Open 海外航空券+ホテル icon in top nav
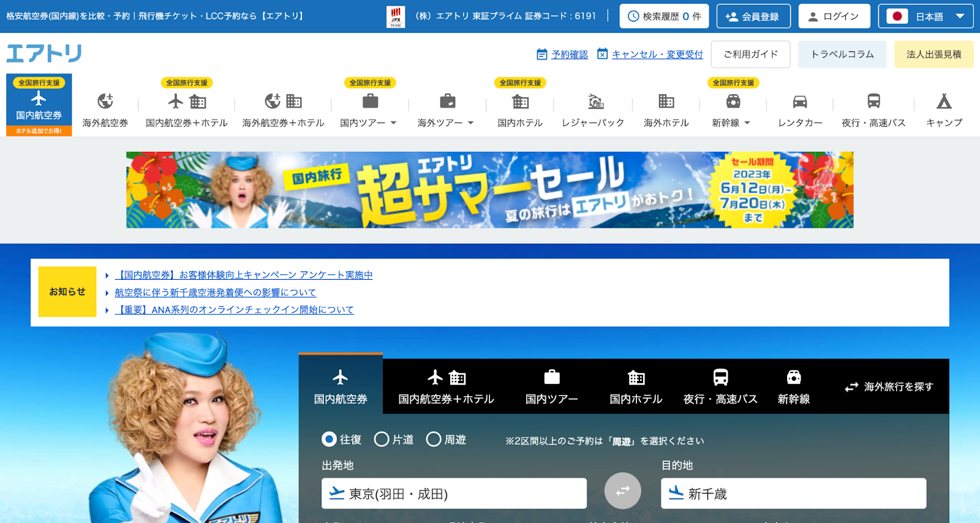Image resolution: width=980 pixels, height=523 pixels. pos(283,101)
